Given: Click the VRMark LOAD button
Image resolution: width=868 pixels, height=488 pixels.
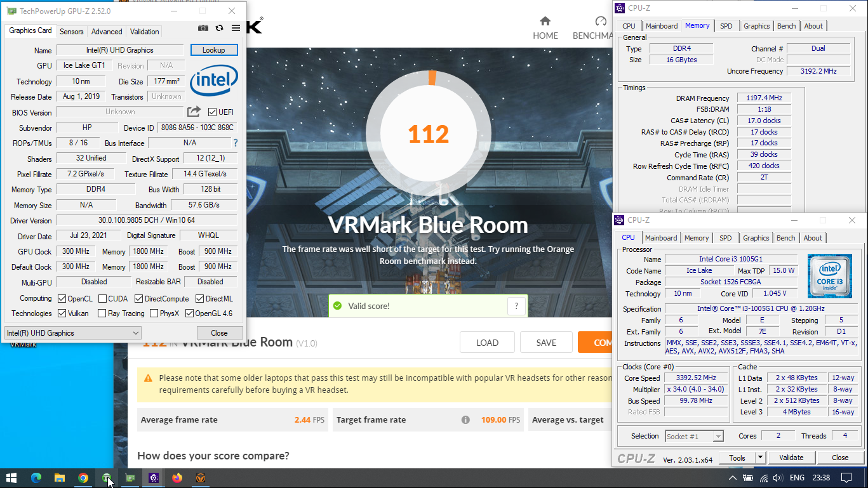Looking at the screenshot, I should pyautogui.click(x=487, y=343).
